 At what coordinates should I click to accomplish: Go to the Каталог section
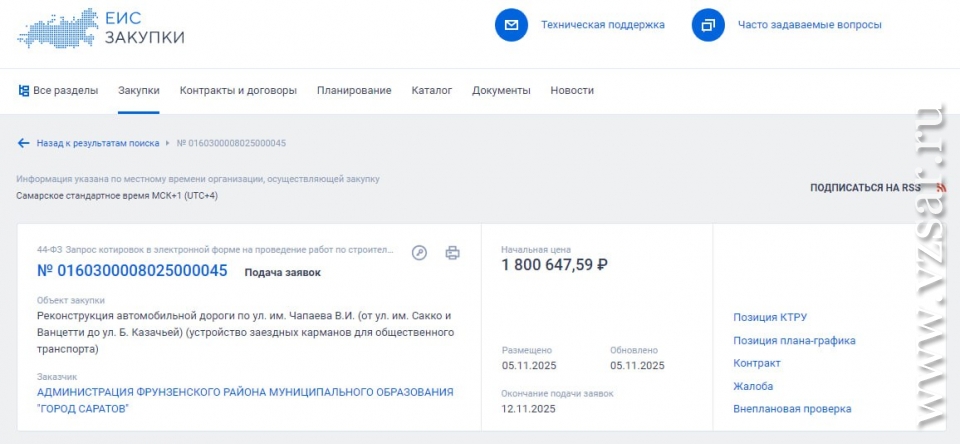(431, 91)
